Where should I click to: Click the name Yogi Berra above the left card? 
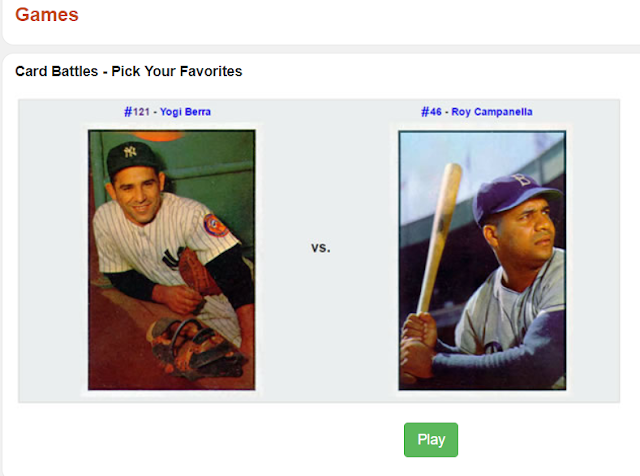(x=185, y=112)
